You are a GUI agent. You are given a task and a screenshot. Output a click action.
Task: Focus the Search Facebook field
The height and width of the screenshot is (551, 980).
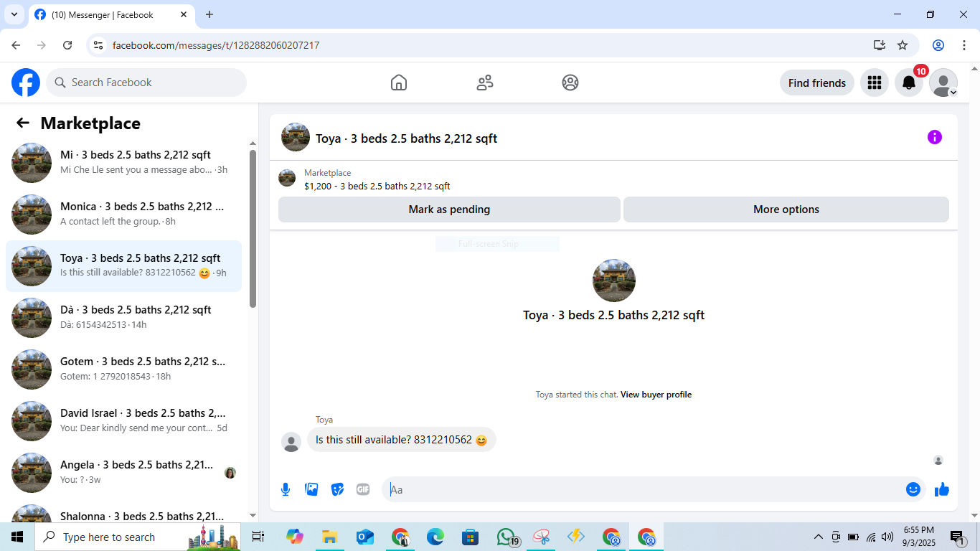[146, 83]
